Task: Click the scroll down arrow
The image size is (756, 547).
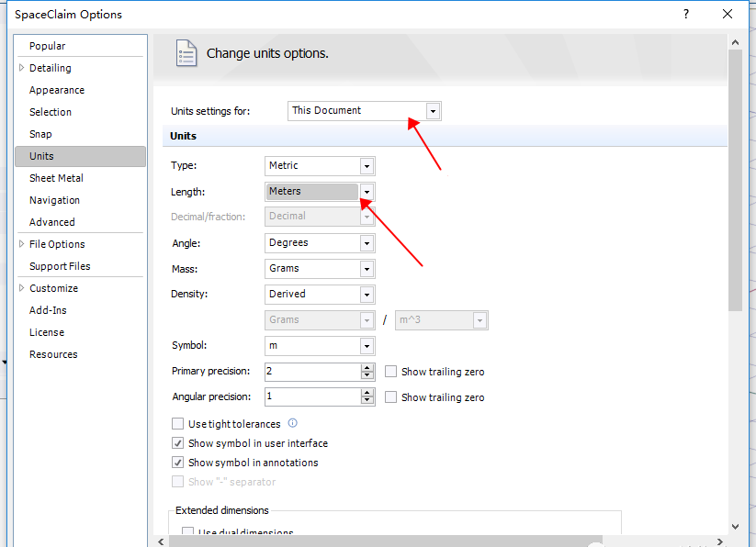Action: pos(735,527)
